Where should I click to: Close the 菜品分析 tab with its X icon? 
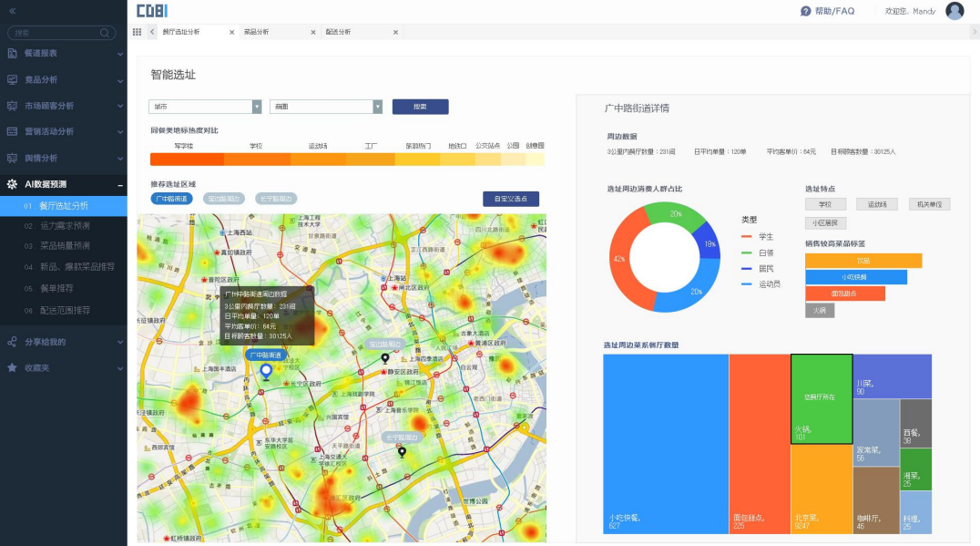click(x=312, y=33)
